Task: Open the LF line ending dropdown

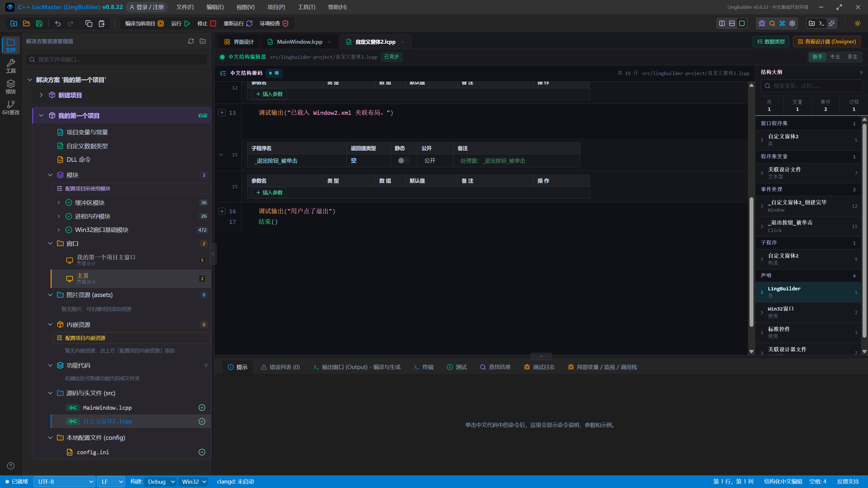Action: (x=111, y=482)
